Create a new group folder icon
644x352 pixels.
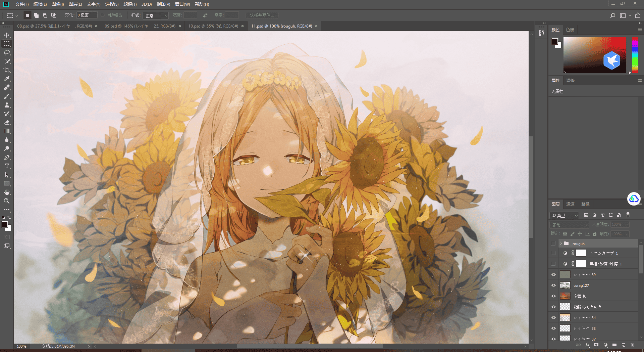point(614,345)
